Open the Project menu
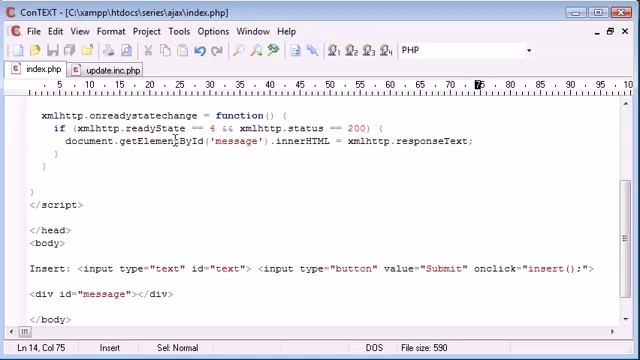This screenshot has height=360, width=640. (x=147, y=31)
